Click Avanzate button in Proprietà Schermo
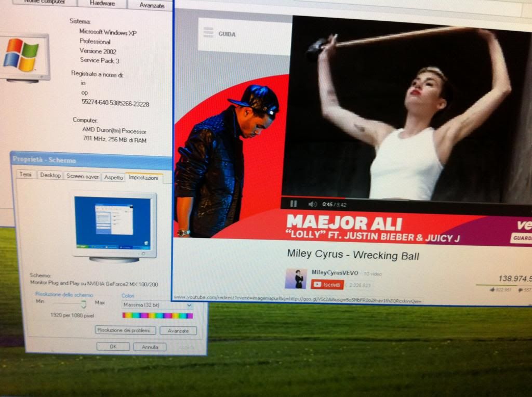 (178, 330)
